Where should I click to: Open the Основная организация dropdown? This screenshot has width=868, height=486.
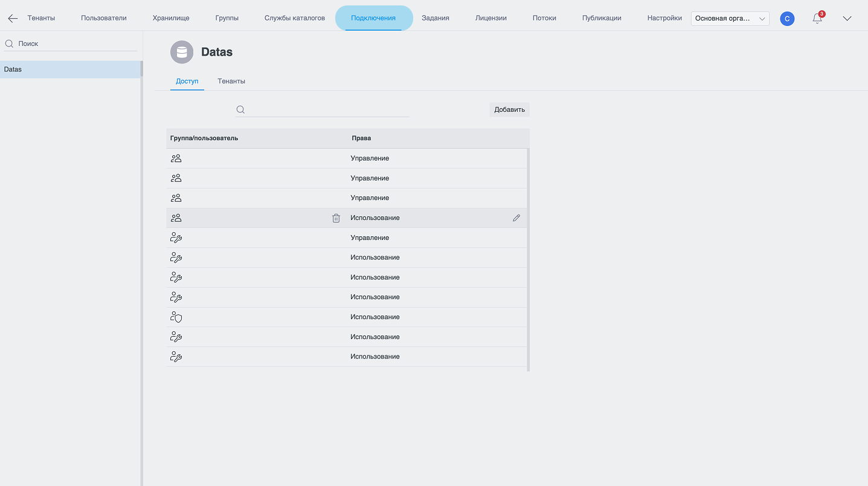pos(730,19)
